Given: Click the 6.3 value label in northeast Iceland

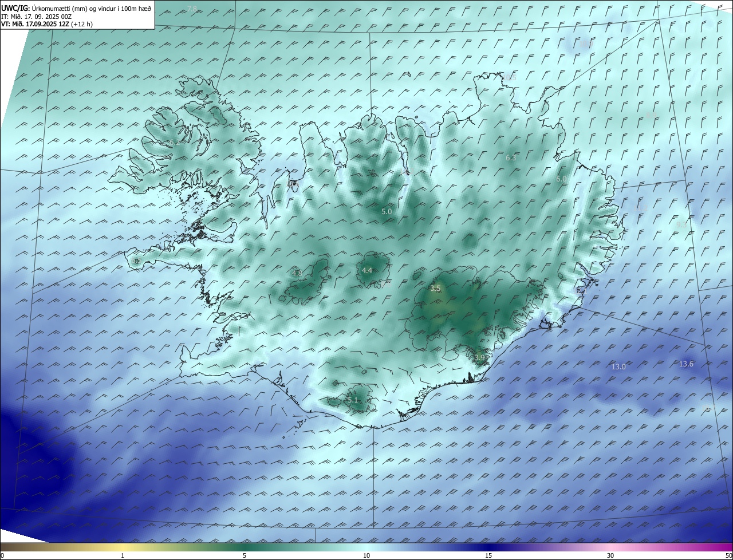Looking at the screenshot, I should click(x=511, y=157).
